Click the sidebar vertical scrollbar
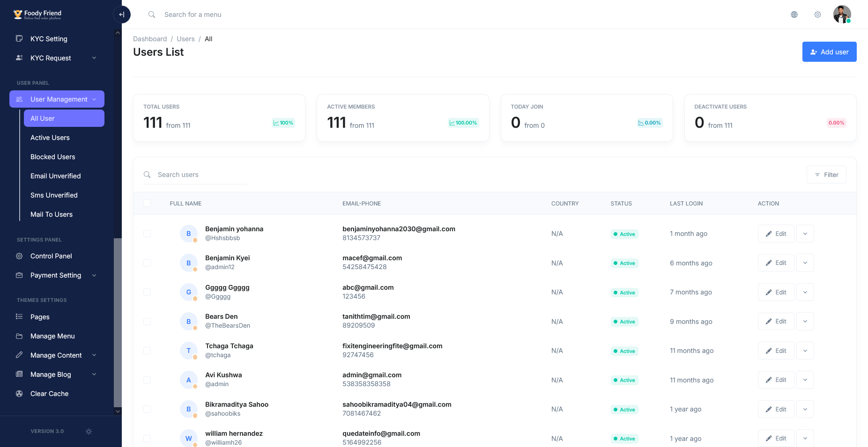Screen dimensions: 868x447 point(118,322)
